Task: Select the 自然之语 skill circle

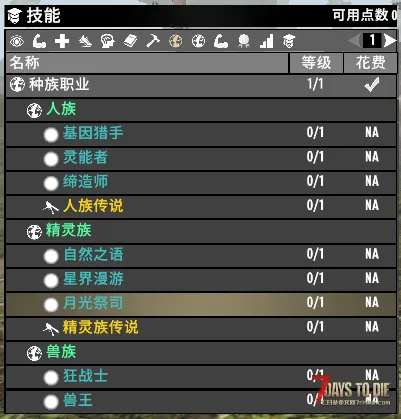Action: click(51, 256)
